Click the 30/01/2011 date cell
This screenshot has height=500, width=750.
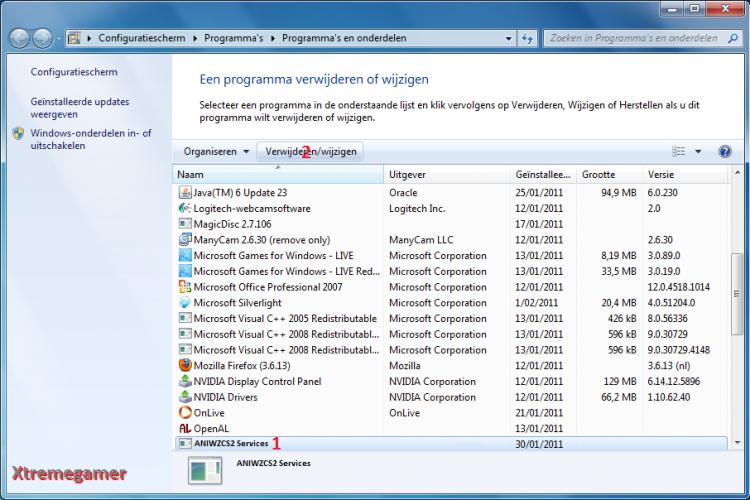539,444
